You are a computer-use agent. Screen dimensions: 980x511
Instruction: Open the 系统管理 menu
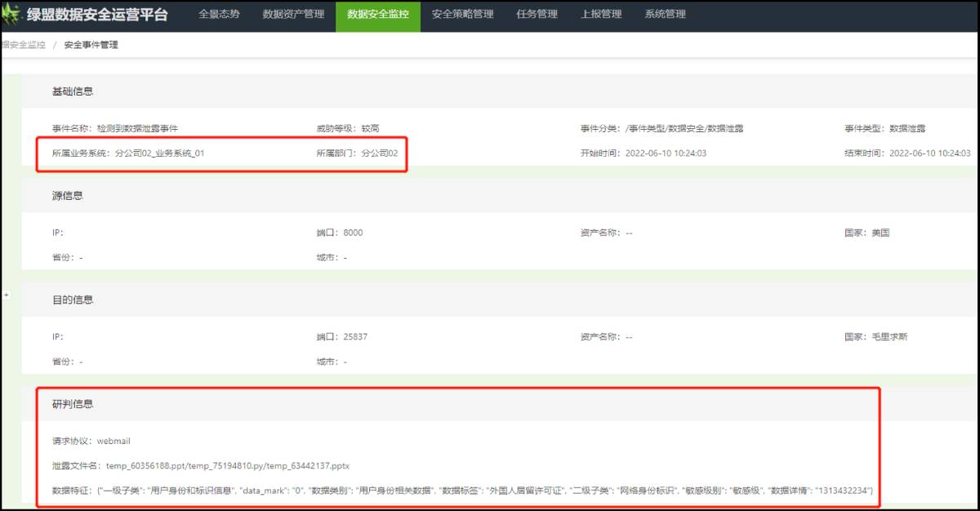[665, 15]
